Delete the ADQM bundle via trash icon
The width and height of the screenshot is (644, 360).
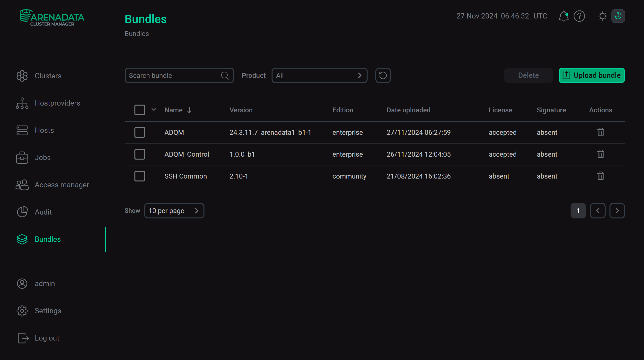600,132
